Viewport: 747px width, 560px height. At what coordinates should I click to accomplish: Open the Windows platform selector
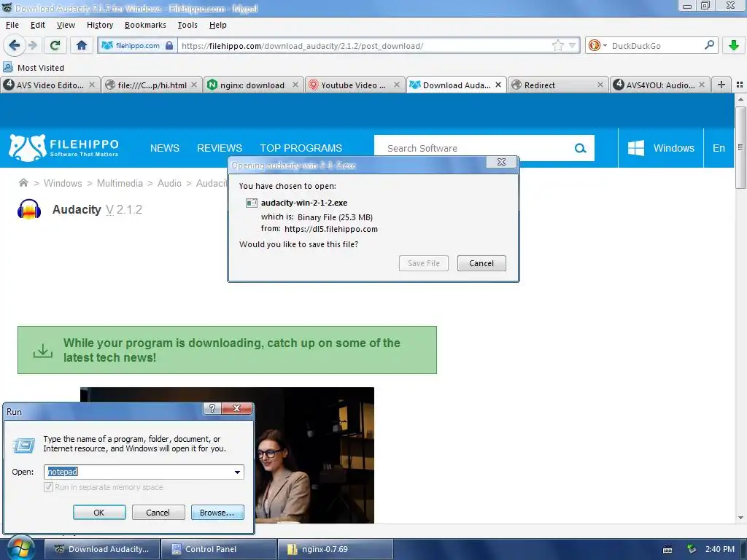(661, 148)
